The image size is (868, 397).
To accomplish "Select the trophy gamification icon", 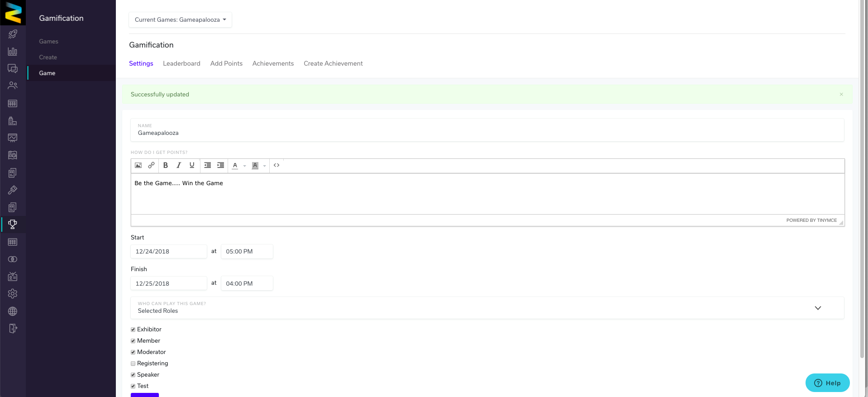I will [x=13, y=224].
